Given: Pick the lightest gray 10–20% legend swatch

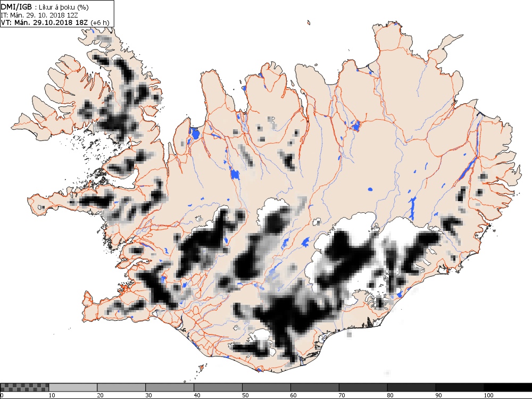Looking at the screenshot, I should [73, 387].
